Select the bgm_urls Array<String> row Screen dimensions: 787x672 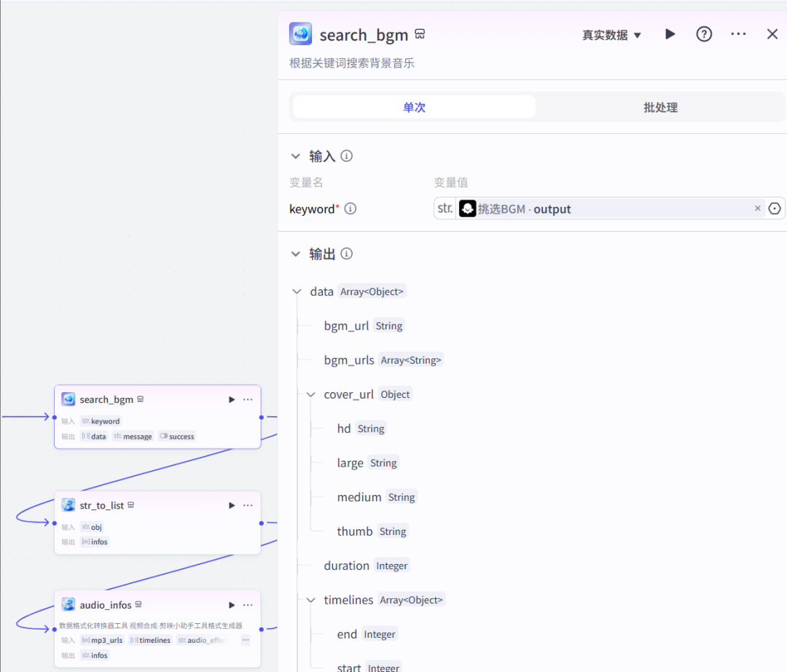pos(383,360)
